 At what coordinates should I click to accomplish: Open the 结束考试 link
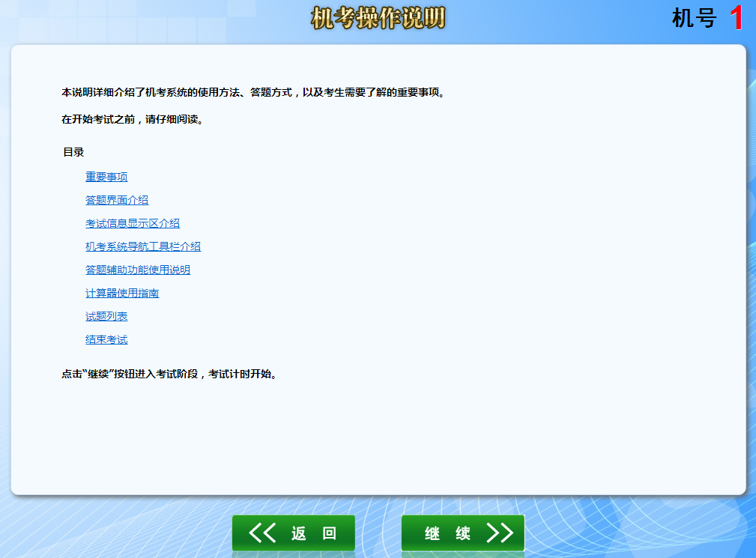point(106,339)
